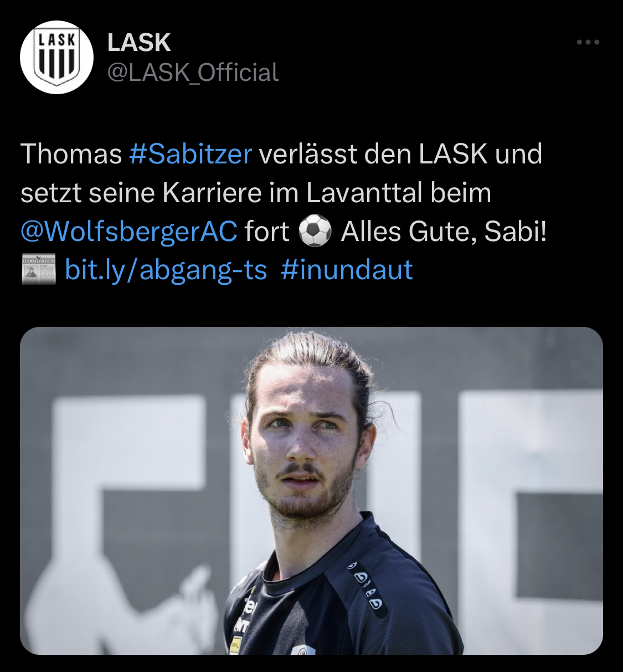The height and width of the screenshot is (672, 623).
Task: Open the attached player photo
Action: [x=311, y=490]
